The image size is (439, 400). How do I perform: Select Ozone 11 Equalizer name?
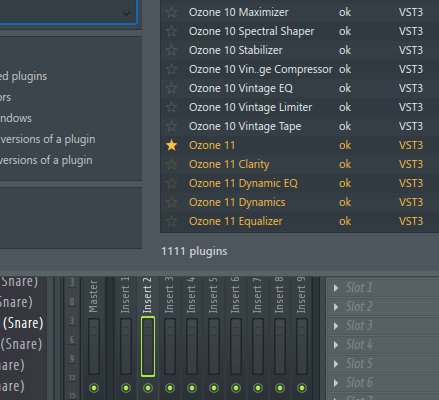click(x=236, y=221)
